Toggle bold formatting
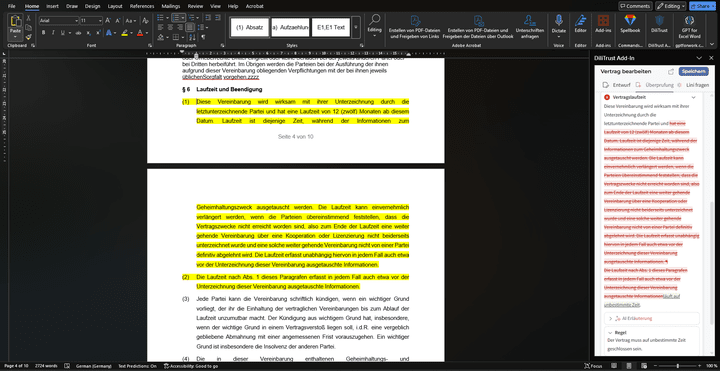 click(44, 33)
